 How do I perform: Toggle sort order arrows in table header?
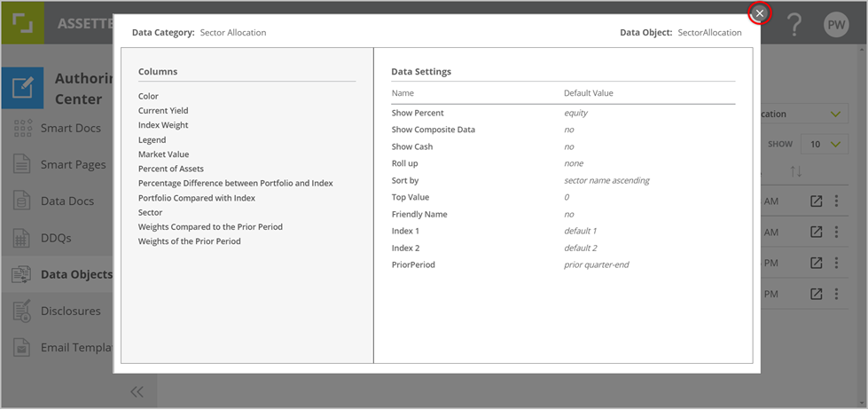pyautogui.click(x=796, y=170)
